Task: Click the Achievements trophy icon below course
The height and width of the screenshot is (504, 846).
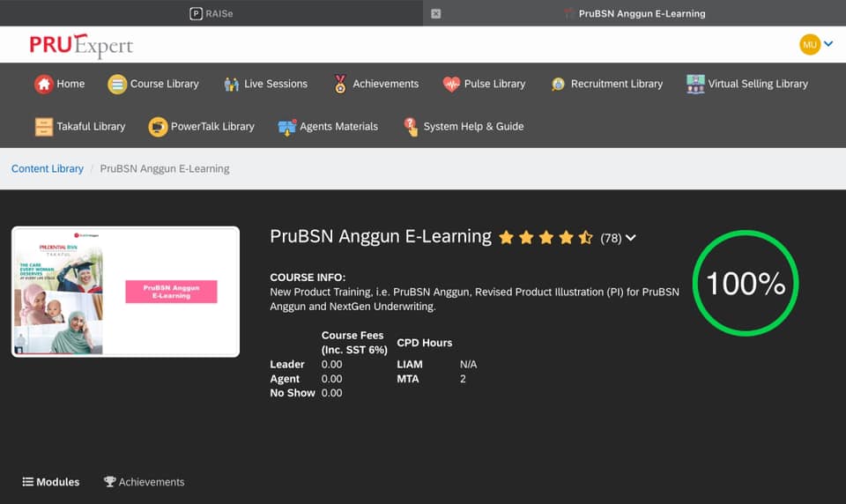Action: pos(109,481)
